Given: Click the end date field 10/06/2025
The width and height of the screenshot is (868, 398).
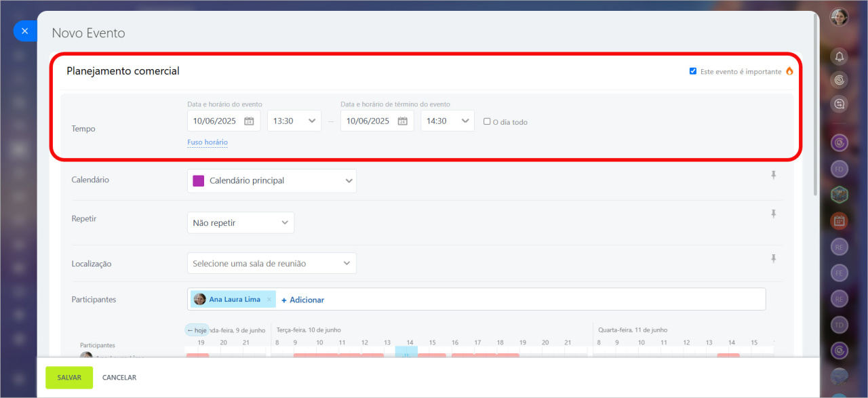Looking at the screenshot, I should (x=377, y=121).
